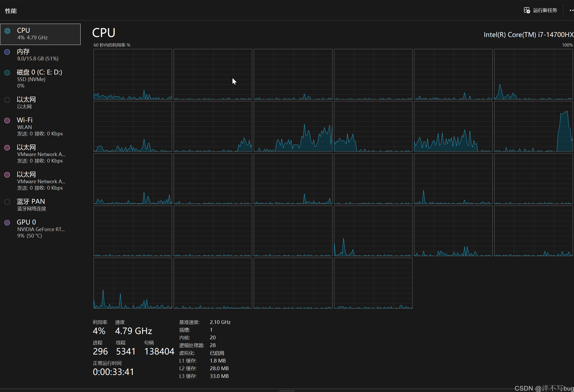Click the last graph in bottom row
Screen dimensions: 574x392
coord(373,283)
